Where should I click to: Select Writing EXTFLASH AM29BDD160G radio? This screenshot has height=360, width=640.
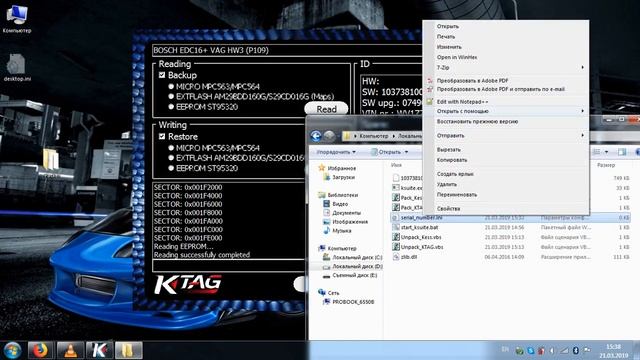tap(171, 158)
